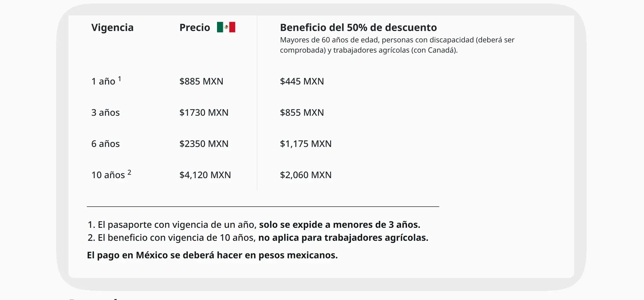644x300 pixels.
Task: Click the footnote about menores de 3 años
Action: (x=254, y=224)
